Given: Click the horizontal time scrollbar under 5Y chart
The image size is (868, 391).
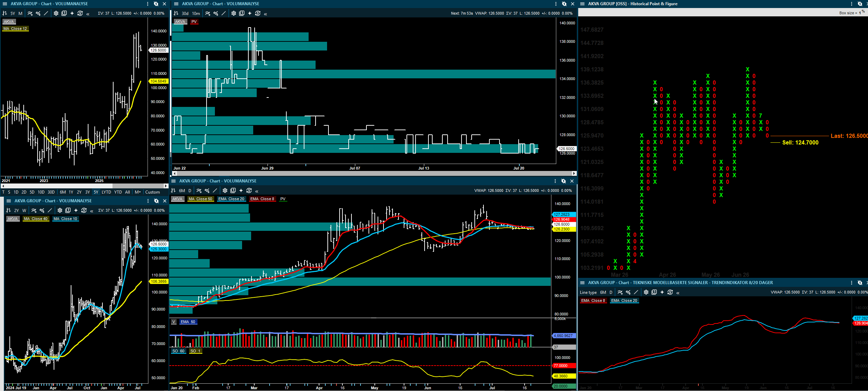Looking at the screenshot, I should coord(84,186).
